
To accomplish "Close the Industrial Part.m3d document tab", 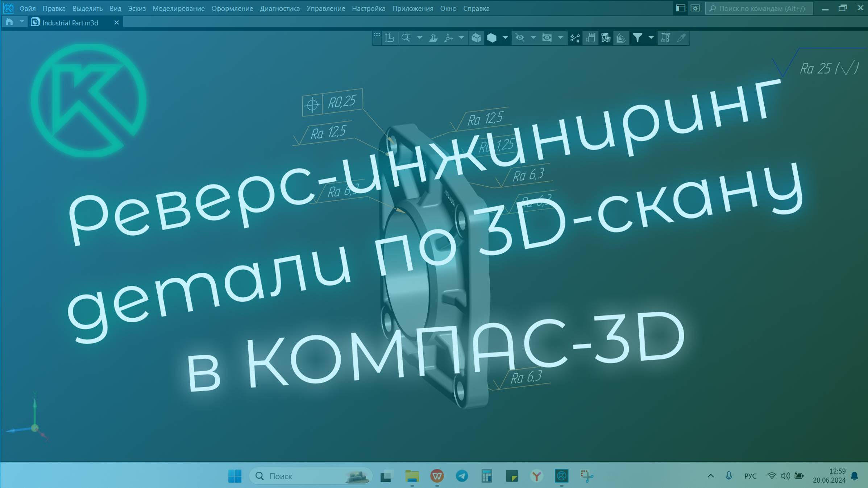I will 116,22.
